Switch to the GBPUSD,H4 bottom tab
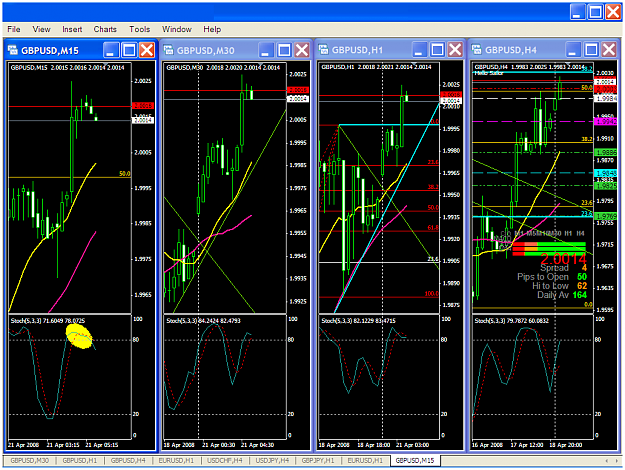Screen dimensions: 625x470 coord(128,460)
